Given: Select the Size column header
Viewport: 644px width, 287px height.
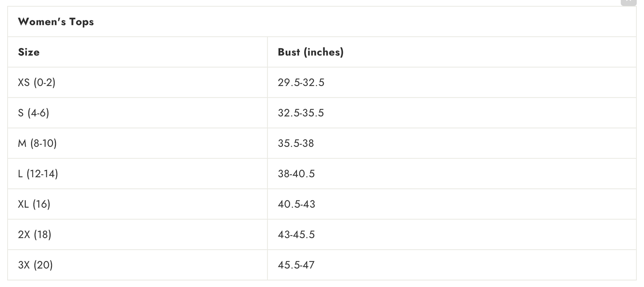Looking at the screenshot, I should click(x=137, y=52).
